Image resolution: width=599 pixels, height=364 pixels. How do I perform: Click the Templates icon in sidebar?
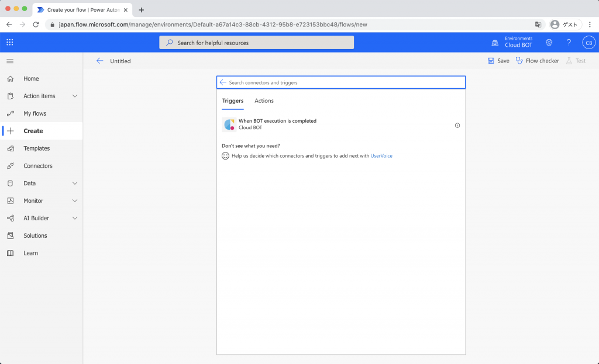11,148
